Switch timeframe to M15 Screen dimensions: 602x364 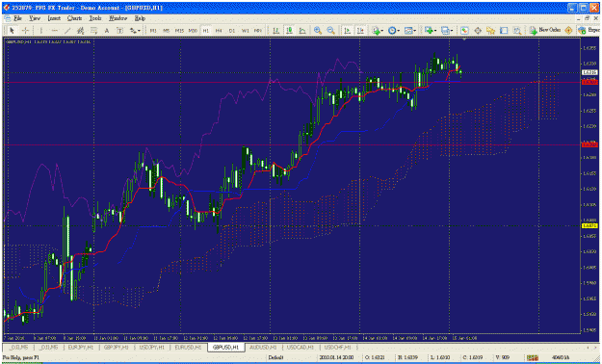(179, 31)
